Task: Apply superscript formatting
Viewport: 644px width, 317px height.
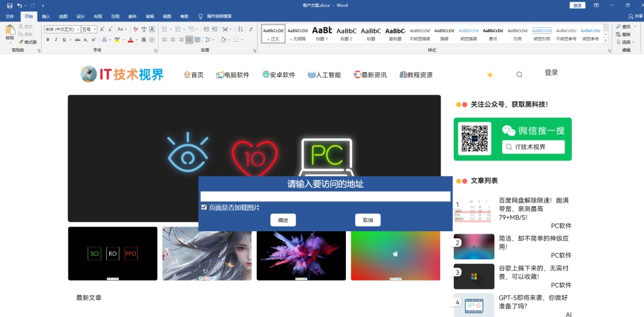Action: (94, 40)
